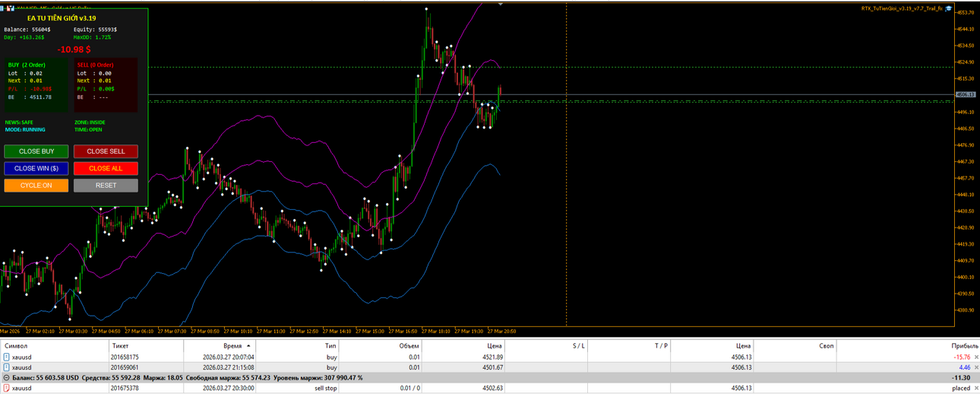Screen dimensions: 980x394
Task: Select the sell stop order document icon
Action: [7, 388]
